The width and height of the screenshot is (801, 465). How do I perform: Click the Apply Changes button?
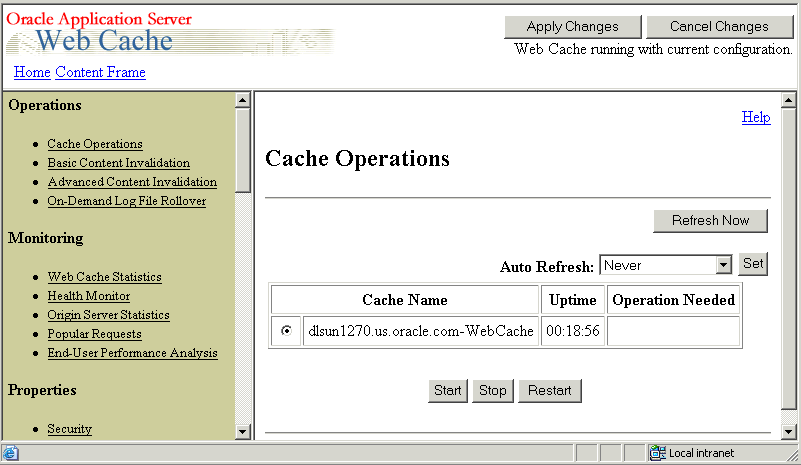(573, 27)
